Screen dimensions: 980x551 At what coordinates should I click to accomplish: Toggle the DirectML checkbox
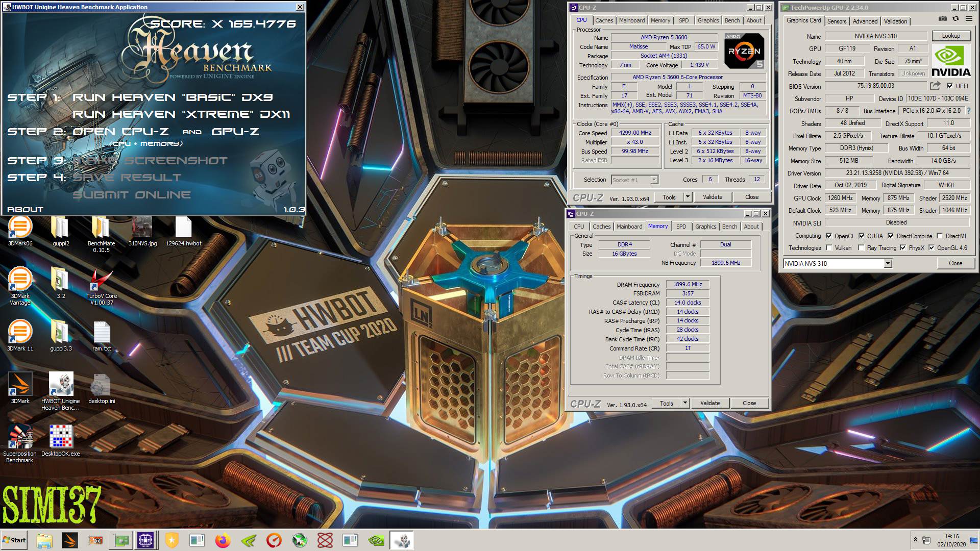939,236
